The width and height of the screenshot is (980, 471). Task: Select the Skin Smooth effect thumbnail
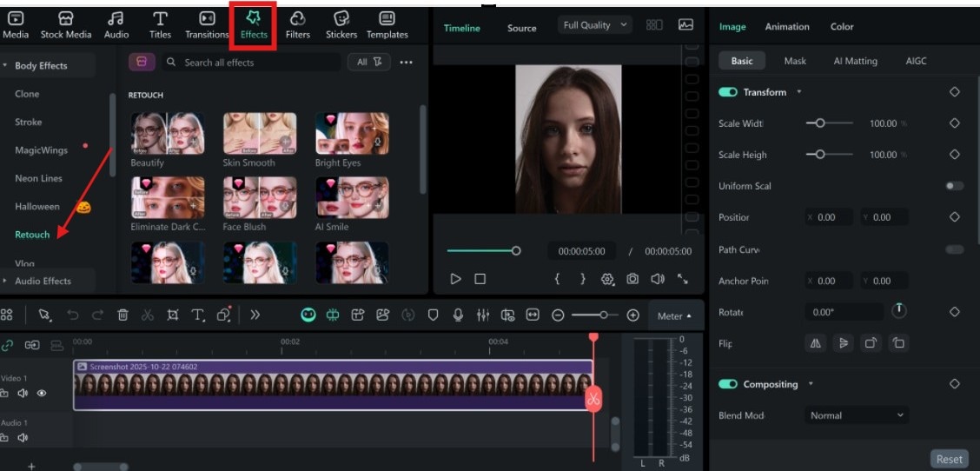(260, 133)
